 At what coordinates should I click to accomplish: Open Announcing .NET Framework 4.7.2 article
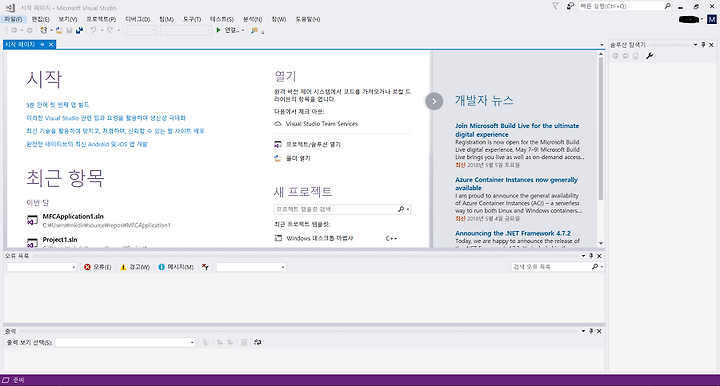point(513,233)
